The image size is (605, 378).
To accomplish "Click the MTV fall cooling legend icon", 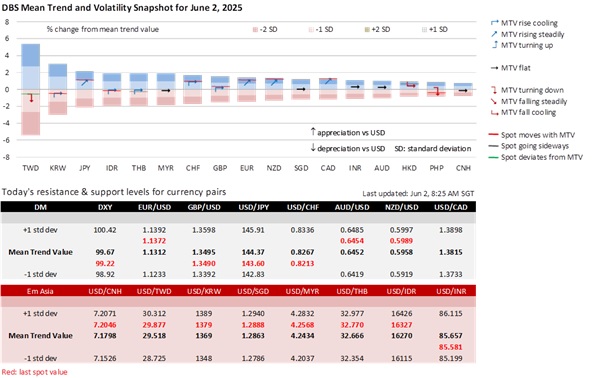I will (494, 113).
